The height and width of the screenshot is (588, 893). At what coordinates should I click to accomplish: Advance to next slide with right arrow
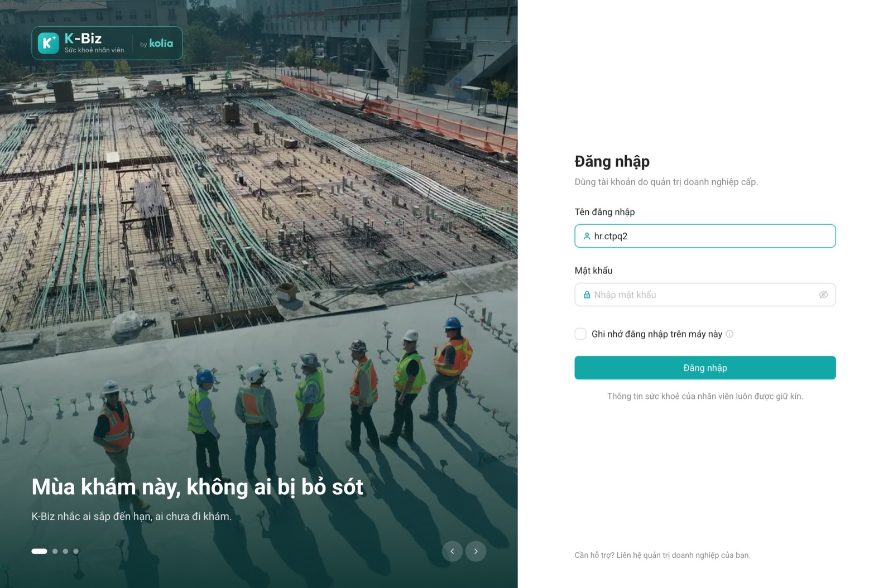point(476,551)
